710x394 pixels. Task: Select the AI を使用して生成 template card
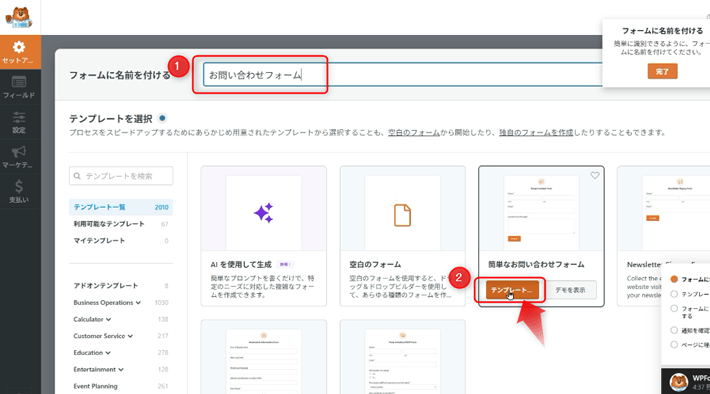click(x=264, y=236)
